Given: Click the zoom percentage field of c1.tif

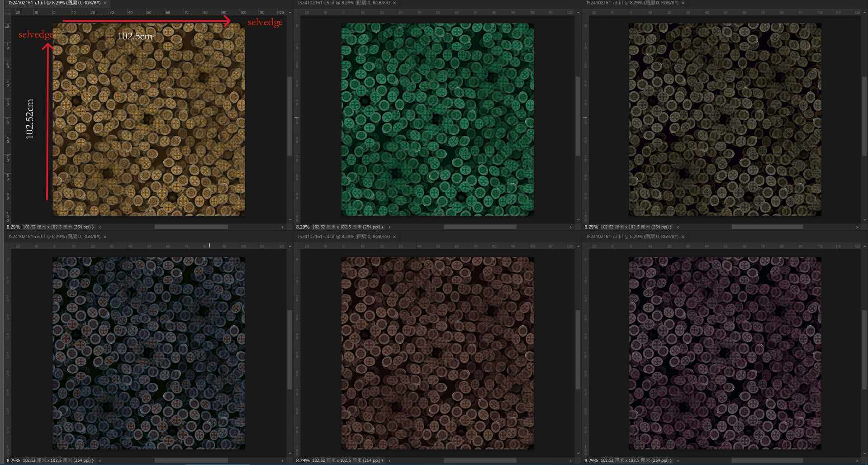Looking at the screenshot, I should [x=13, y=227].
